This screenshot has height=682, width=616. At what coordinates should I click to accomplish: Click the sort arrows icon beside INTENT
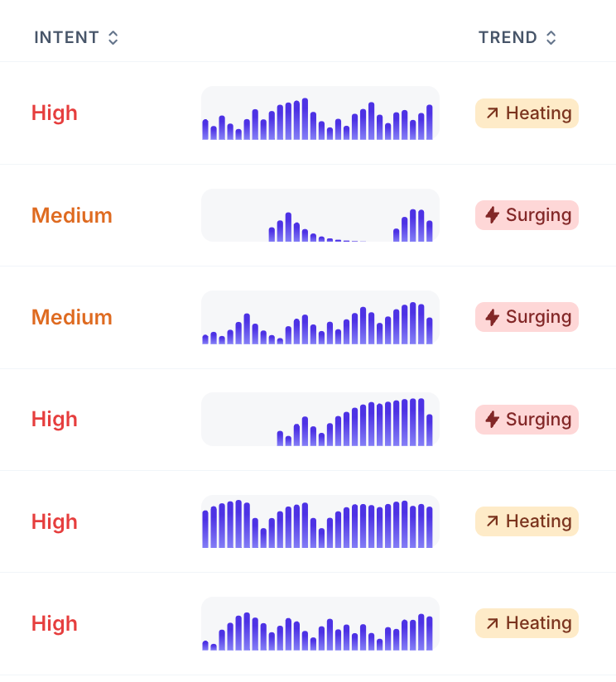click(x=113, y=38)
